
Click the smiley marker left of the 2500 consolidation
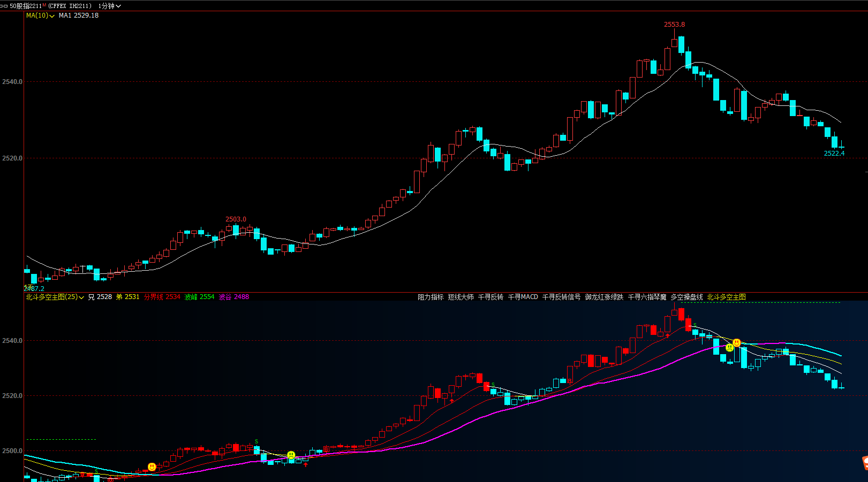(152, 467)
